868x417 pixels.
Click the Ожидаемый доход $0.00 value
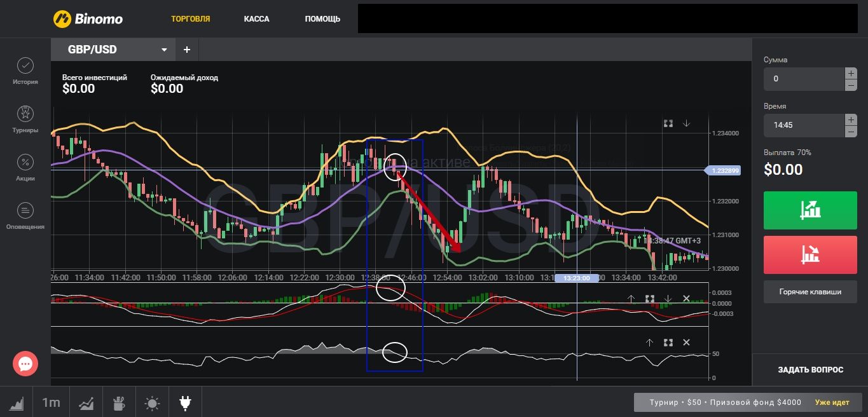(167, 89)
